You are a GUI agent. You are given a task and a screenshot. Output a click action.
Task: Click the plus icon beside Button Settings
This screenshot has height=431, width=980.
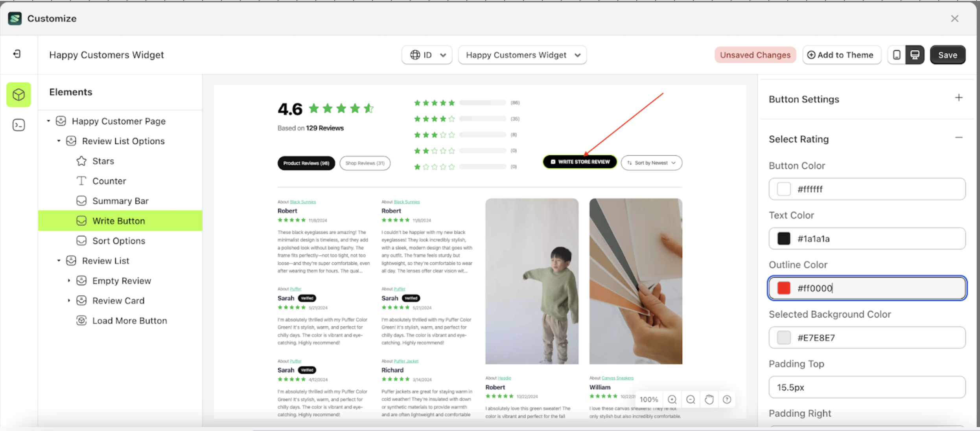(x=959, y=98)
